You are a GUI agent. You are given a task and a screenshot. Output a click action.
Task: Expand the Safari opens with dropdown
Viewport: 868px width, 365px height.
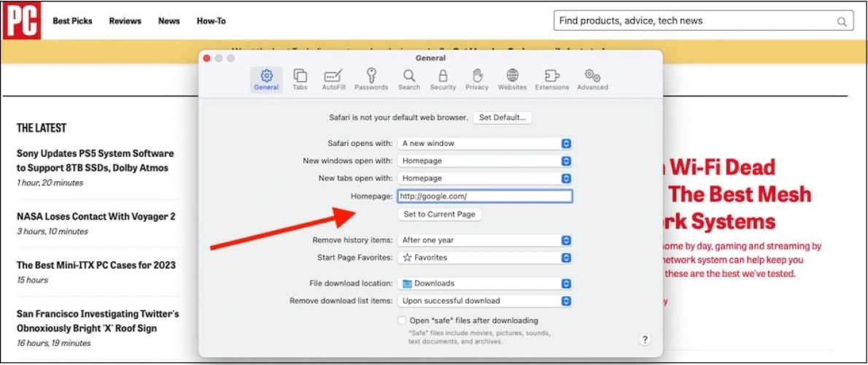point(485,144)
